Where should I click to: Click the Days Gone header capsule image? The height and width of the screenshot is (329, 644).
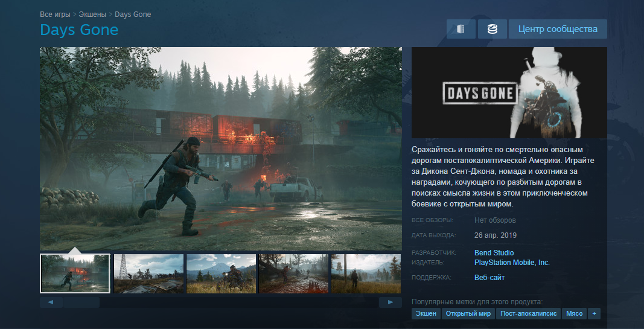[509, 93]
